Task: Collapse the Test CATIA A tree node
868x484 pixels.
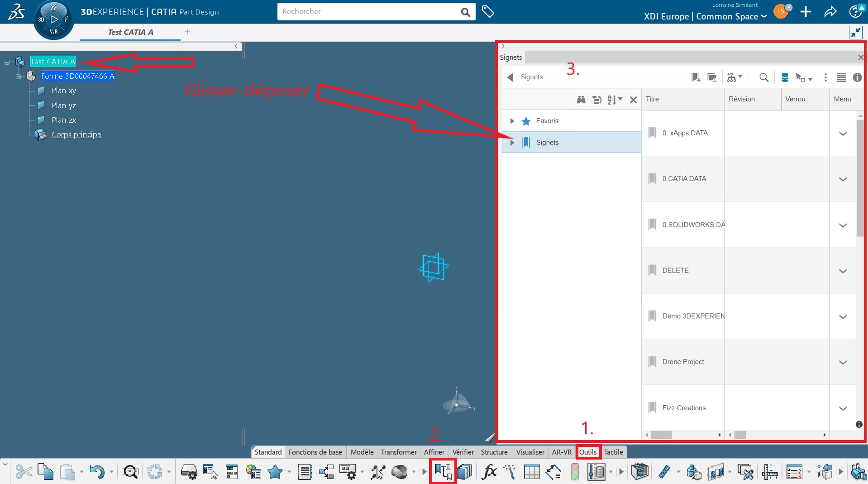Action: 7,62
